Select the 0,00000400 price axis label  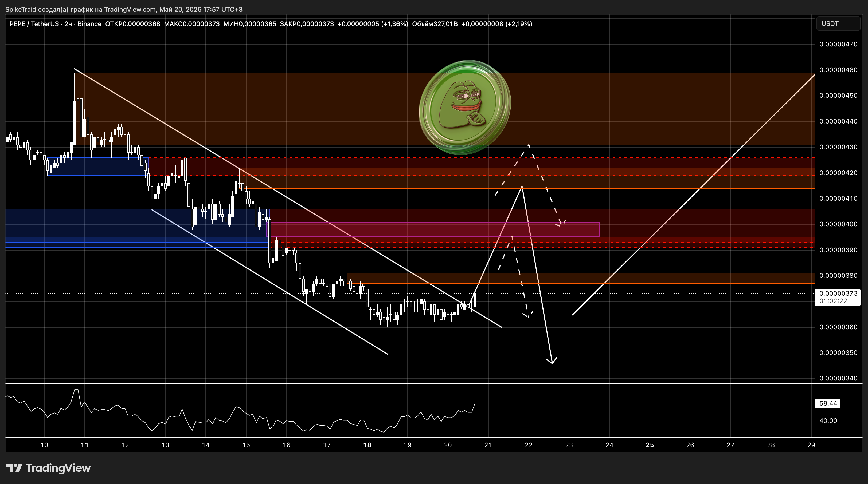point(838,224)
